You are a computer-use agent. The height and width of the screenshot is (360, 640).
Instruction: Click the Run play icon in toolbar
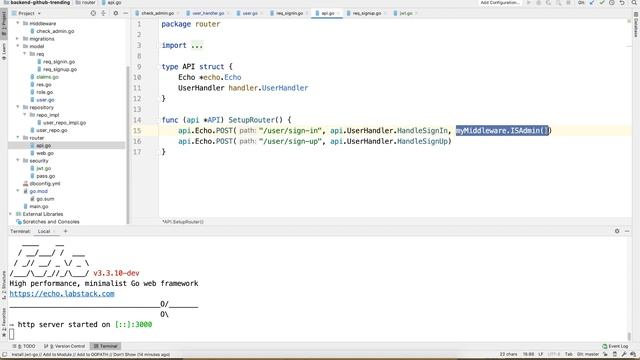point(529,3)
